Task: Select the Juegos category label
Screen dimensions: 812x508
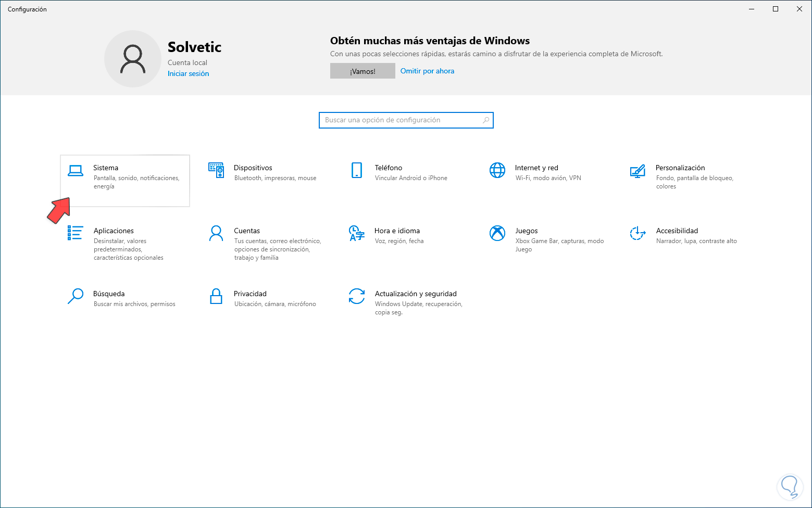Action: 527,231
